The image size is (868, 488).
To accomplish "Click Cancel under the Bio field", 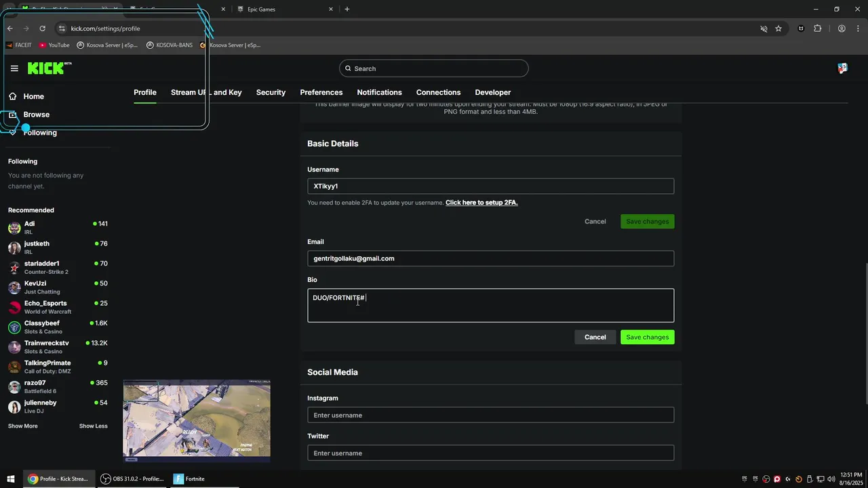I will [x=595, y=337].
